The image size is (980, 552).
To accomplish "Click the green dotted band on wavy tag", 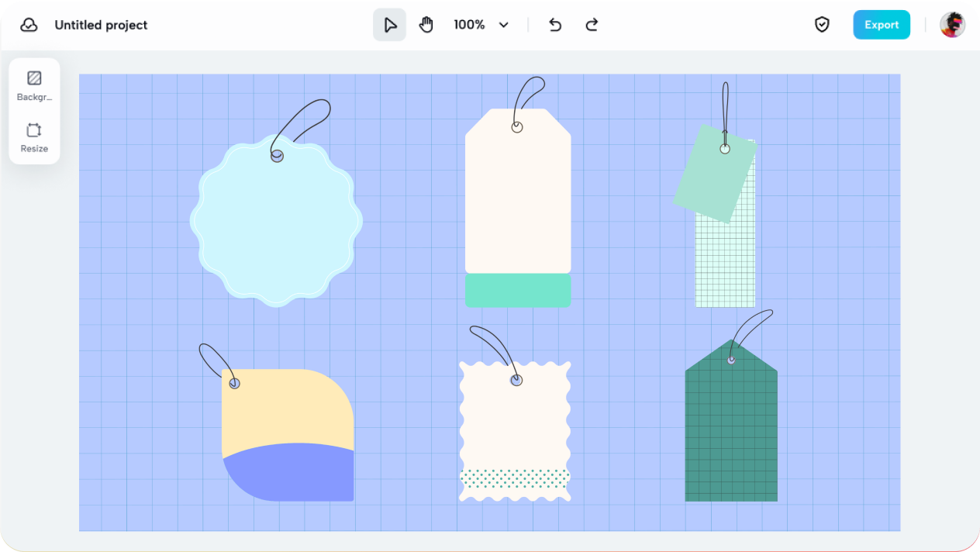I will coord(515,478).
